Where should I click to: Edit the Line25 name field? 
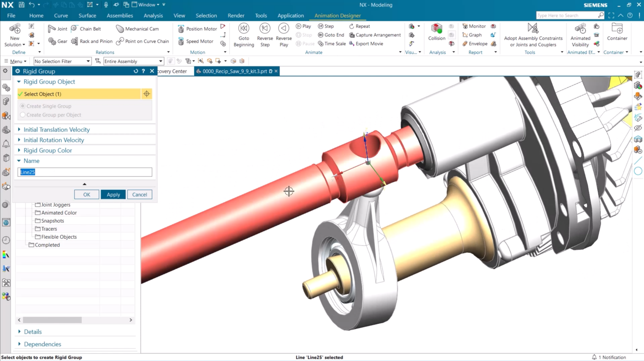point(84,172)
